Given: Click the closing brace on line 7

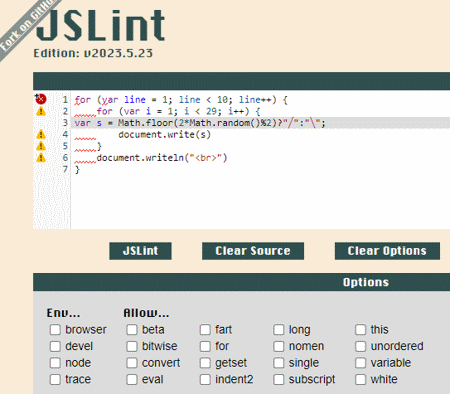Looking at the screenshot, I should point(77,170).
